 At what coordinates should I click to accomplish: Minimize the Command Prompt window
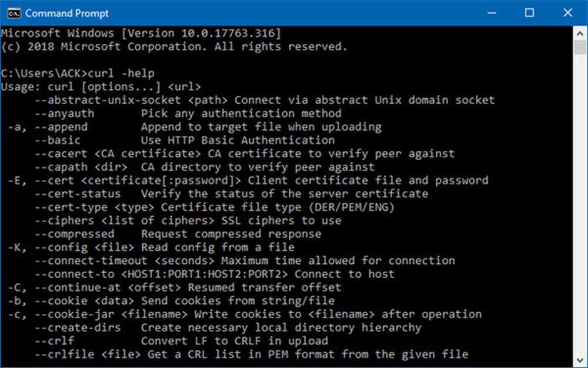point(492,13)
